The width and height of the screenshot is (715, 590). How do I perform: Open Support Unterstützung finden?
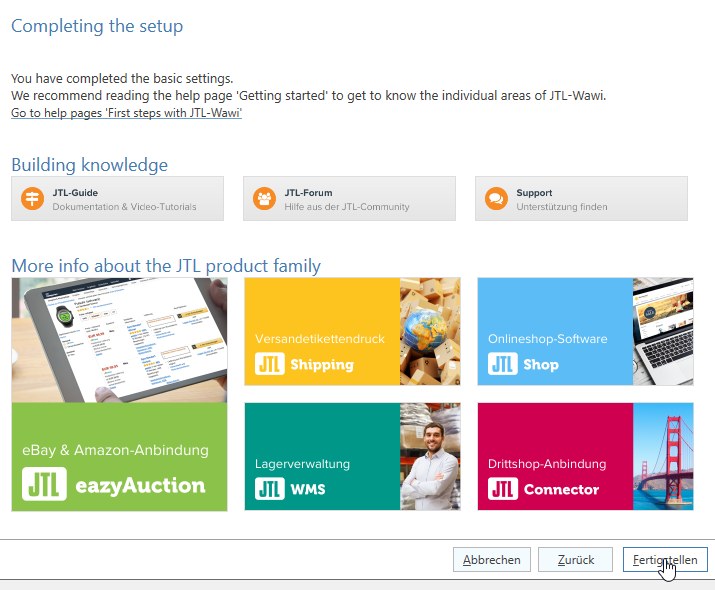pos(581,199)
